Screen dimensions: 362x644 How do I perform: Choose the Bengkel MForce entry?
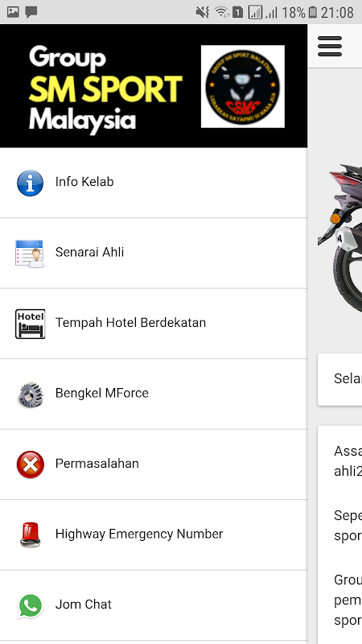(154, 394)
